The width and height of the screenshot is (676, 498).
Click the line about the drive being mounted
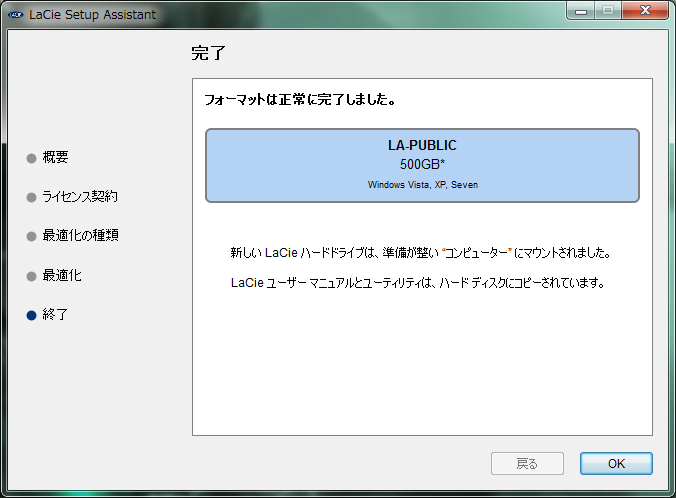[420, 253]
